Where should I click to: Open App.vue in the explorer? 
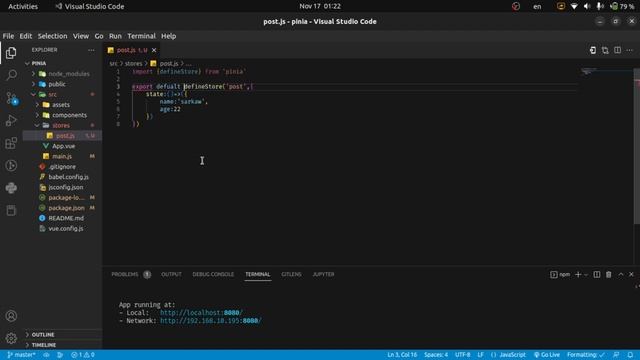click(63, 146)
